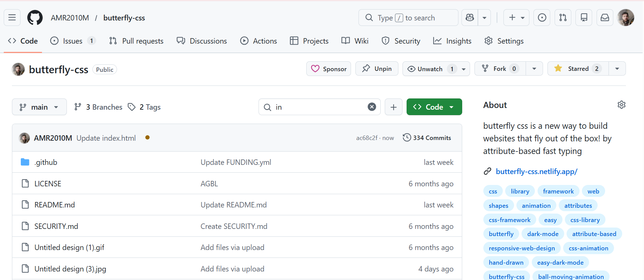
Task: Switch to the Actions tab
Action: (x=259, y=41)
